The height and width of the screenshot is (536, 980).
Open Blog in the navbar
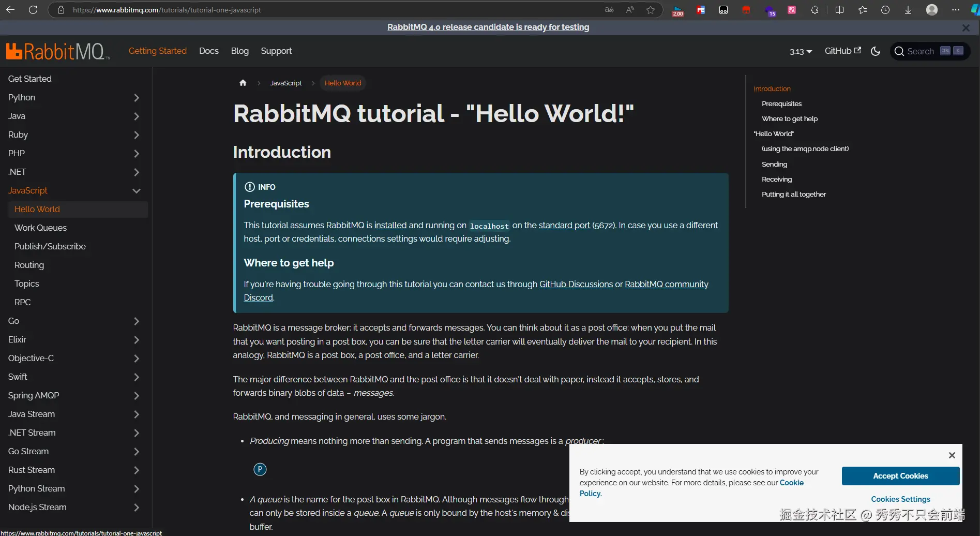pyautogui.click(x=240, y=51)
